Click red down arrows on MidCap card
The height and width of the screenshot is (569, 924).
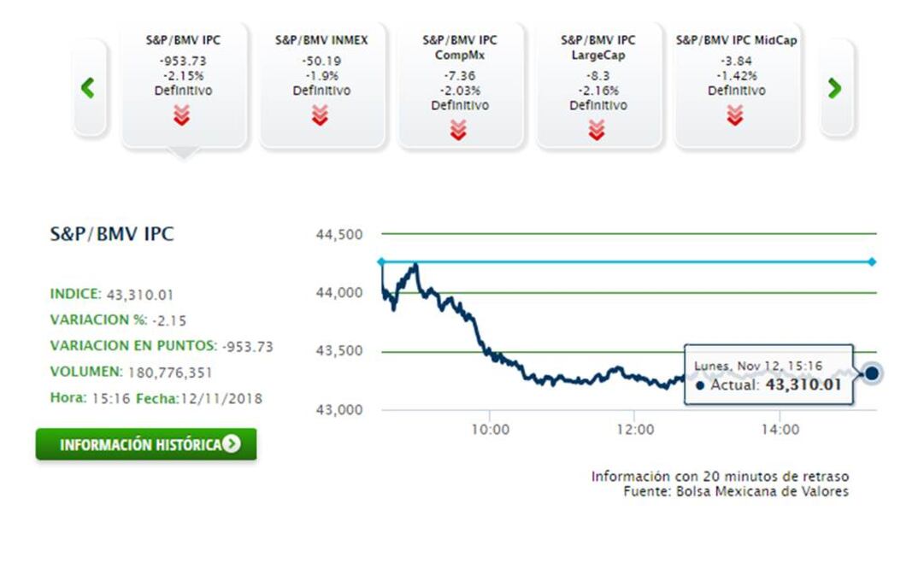[x=735, y=115]
